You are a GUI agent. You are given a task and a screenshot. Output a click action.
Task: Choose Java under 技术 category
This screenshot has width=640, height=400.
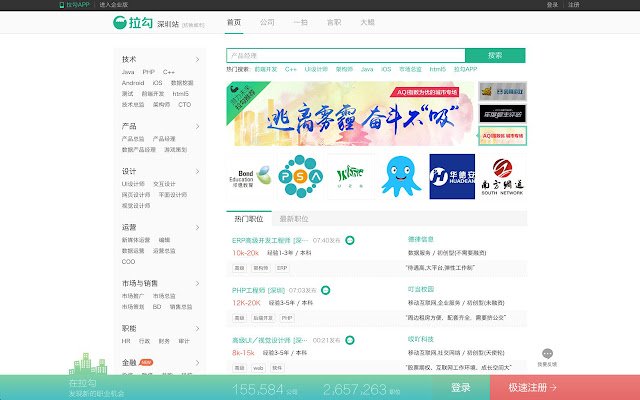point(128,72)
